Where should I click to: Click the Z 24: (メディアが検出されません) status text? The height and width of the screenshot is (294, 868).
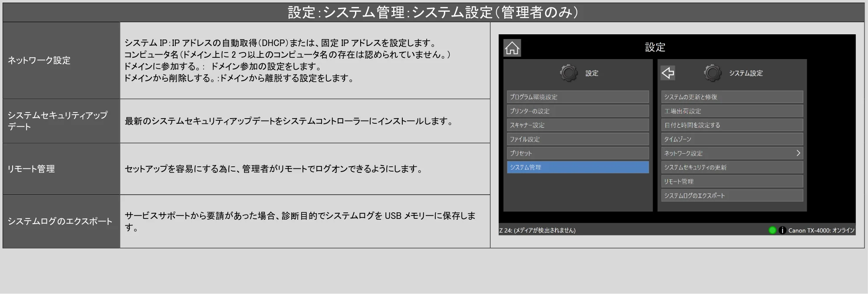pyautogui.click(x=537, y=231)
